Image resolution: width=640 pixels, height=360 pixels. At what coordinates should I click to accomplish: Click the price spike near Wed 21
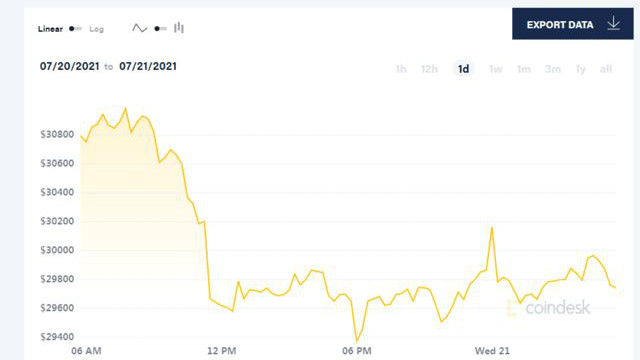(x=492, y=228)
